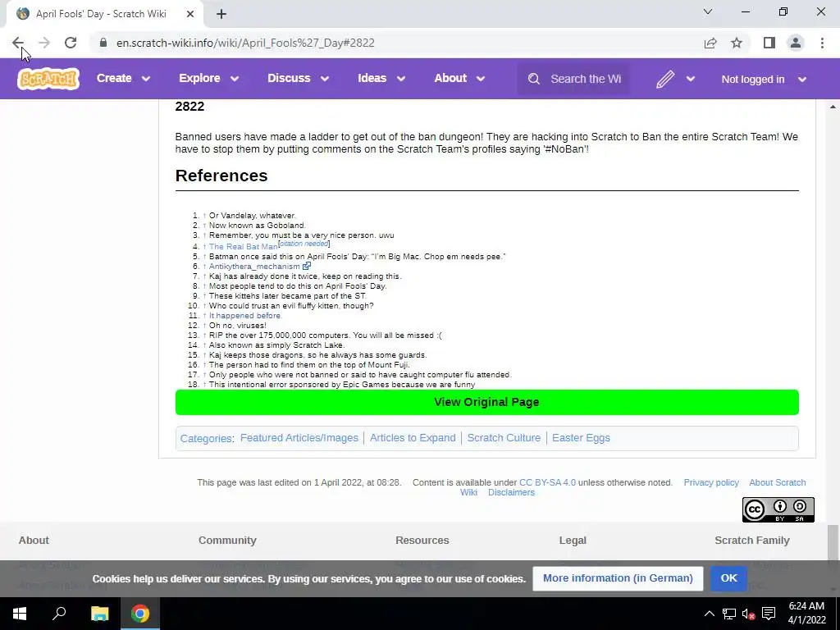Expand the Discuss menu

298,78
